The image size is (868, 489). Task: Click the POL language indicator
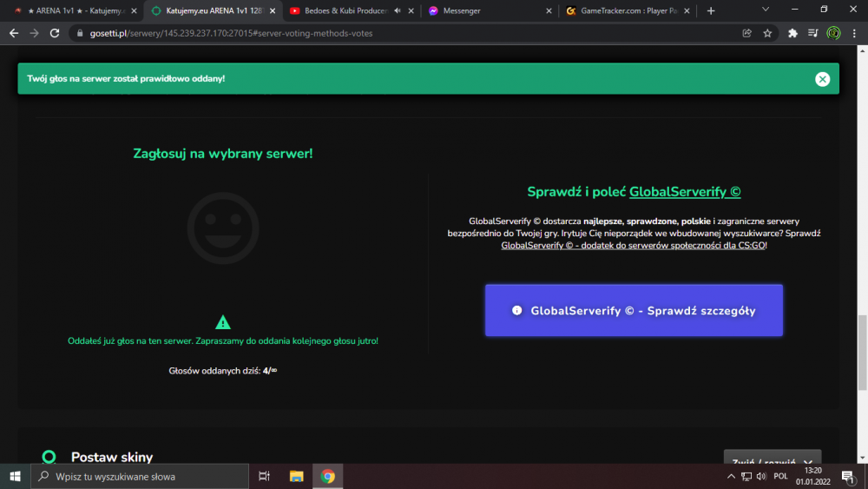(x=780, y=476)
